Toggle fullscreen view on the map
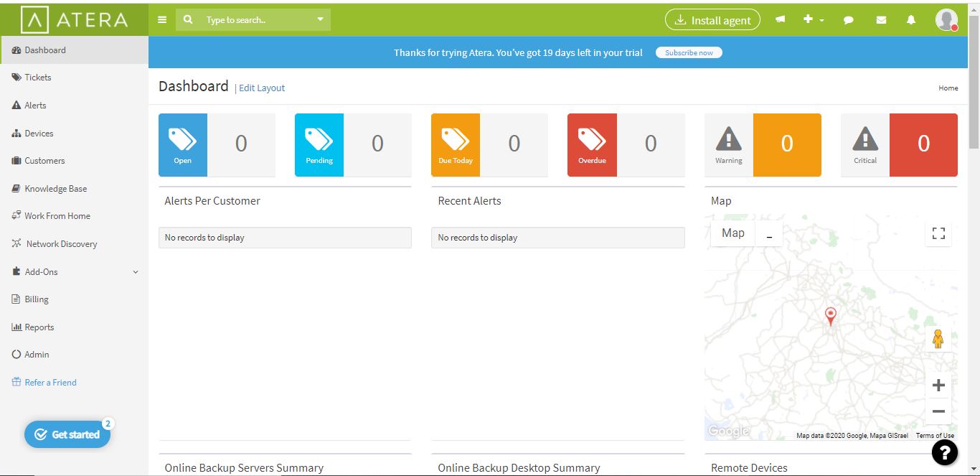980x476 pixels. tap(938, 233)
